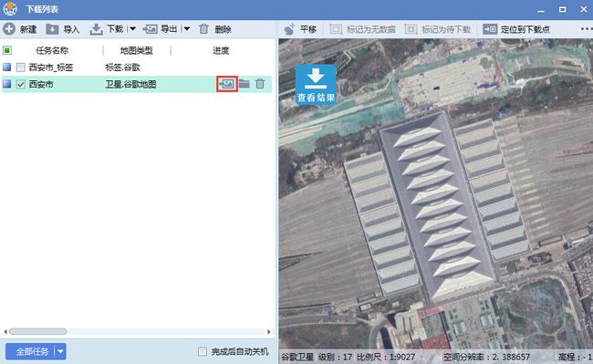Open folder icon in 西安市 row

point(244,84)
